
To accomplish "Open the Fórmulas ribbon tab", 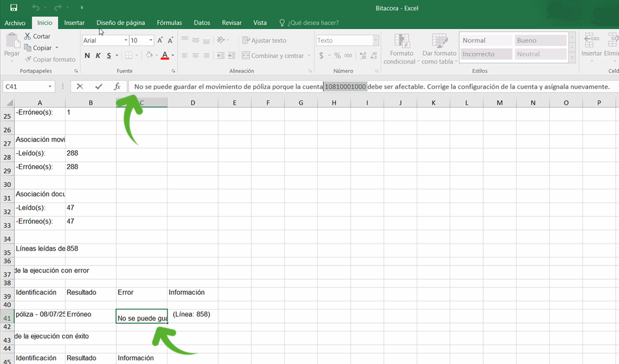I will coord(169,23).
